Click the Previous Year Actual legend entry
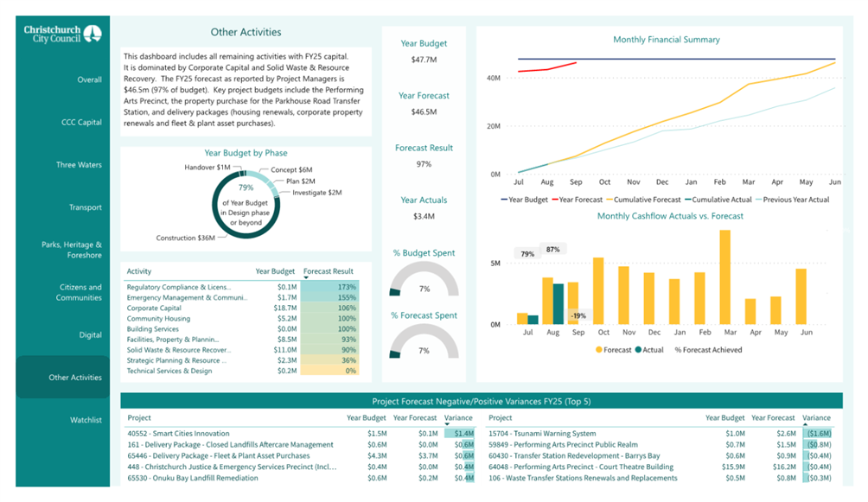This screenshot has width=868, height=502. (792, 200)
